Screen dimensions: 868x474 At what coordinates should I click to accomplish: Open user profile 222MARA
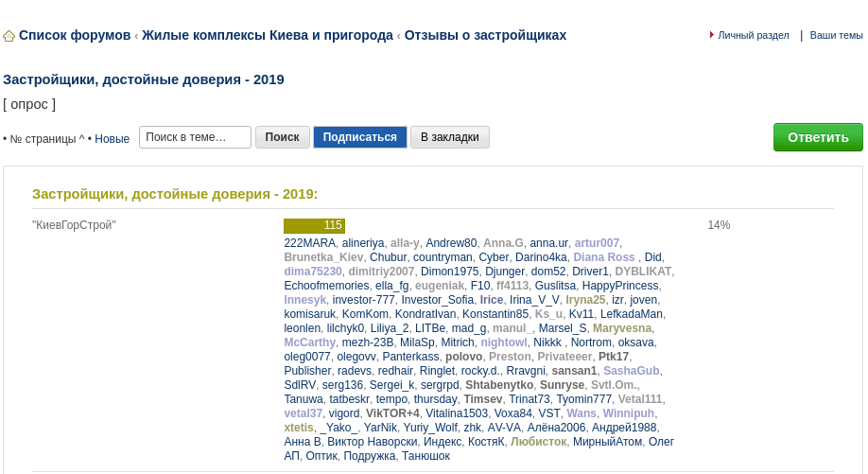pos(310,243)
